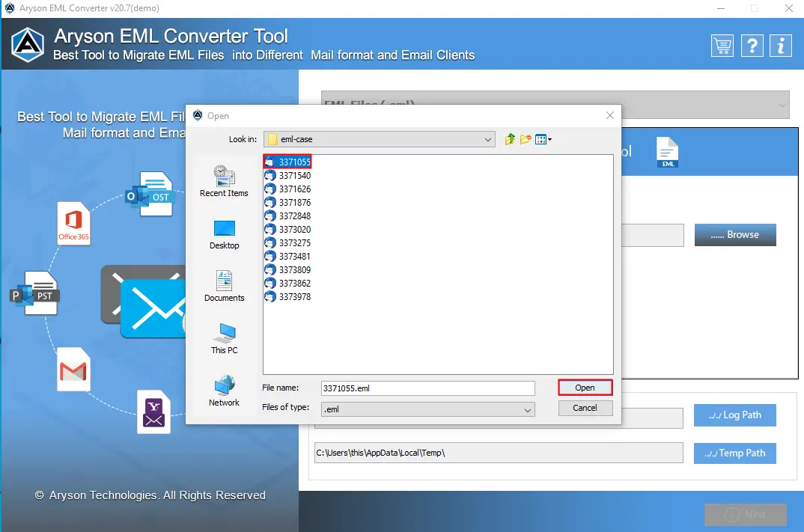Image resolution: width=804 pixels, height=532 pixels.
Task: Click the Open button
Action: (x=585, y=388)
